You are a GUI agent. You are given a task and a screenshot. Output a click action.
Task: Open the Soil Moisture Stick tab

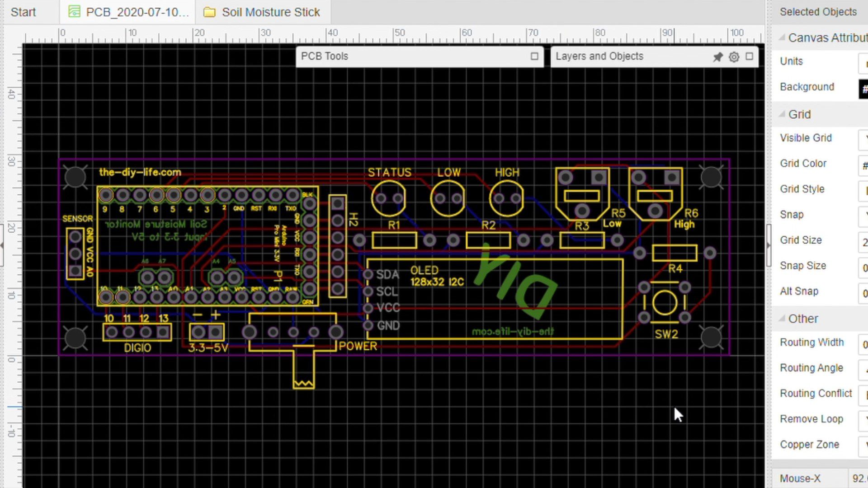pos(263,12)
